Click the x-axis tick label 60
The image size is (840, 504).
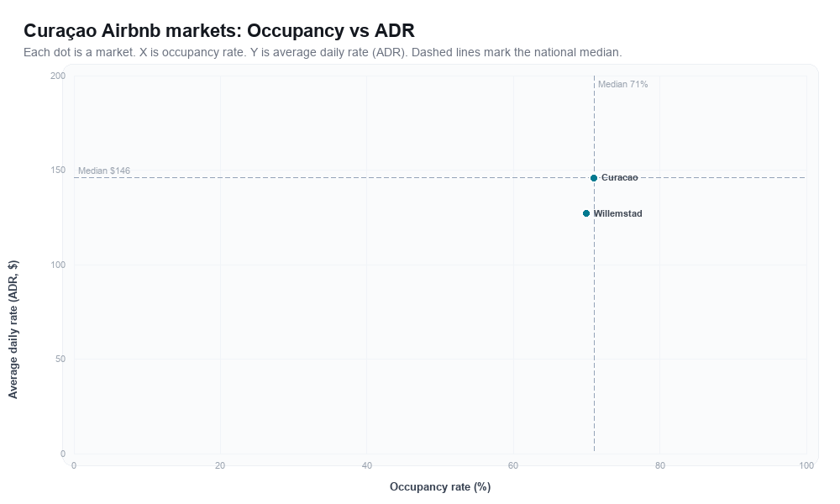[x=513, y=466]
